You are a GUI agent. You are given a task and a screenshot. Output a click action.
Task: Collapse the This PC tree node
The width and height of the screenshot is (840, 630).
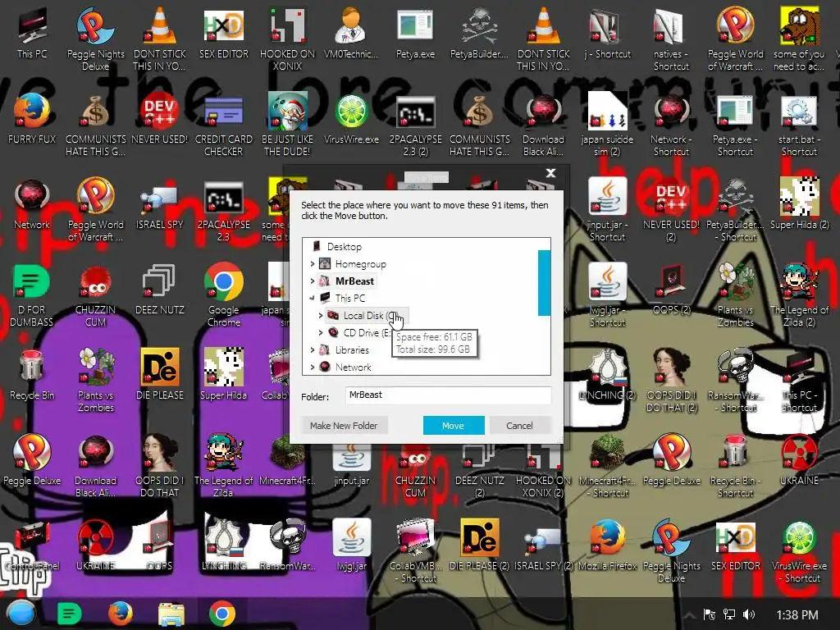(x=313, y=298)
